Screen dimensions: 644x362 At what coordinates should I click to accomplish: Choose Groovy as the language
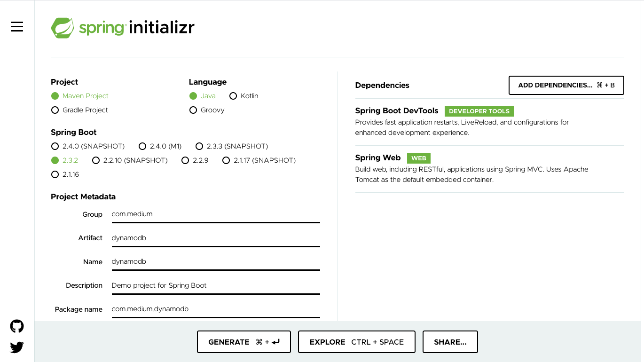(207, 110)
